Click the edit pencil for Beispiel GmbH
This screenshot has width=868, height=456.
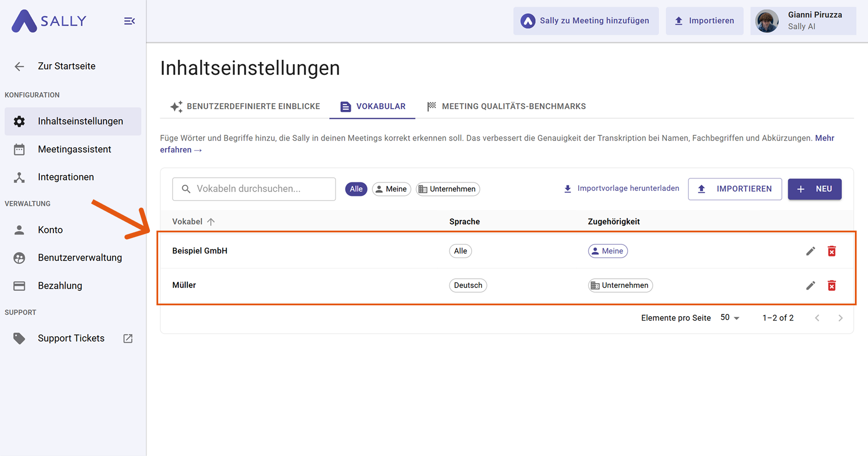point(810,251)
